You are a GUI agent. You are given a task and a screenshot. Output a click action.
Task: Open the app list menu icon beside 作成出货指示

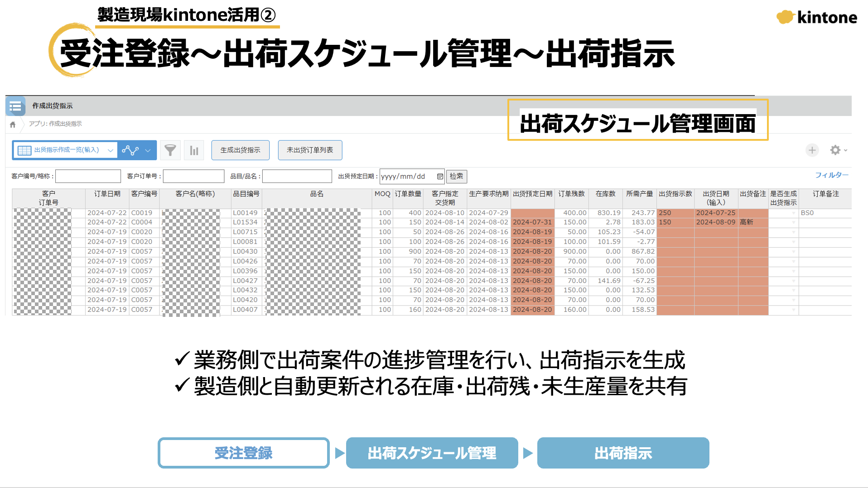pyautogui.click(x=15, y=106)
